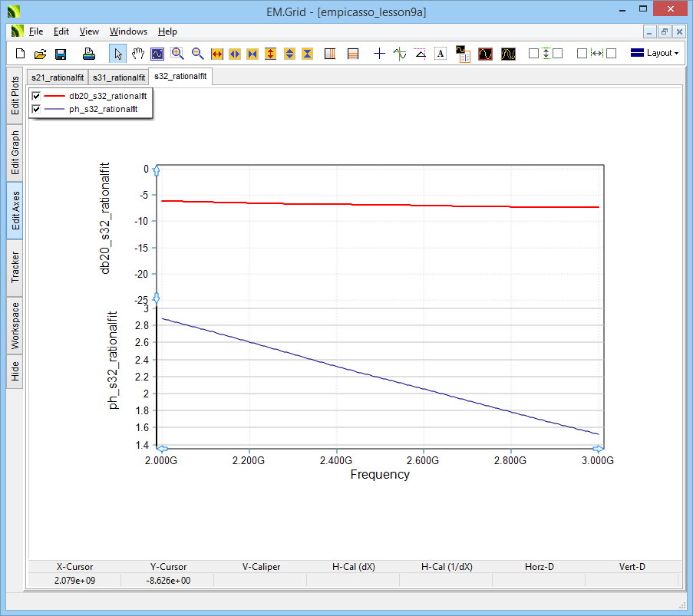Click the top vertical axis range handle
The width and height of the screenshot is (693, 616).
(x=157, y=170)
